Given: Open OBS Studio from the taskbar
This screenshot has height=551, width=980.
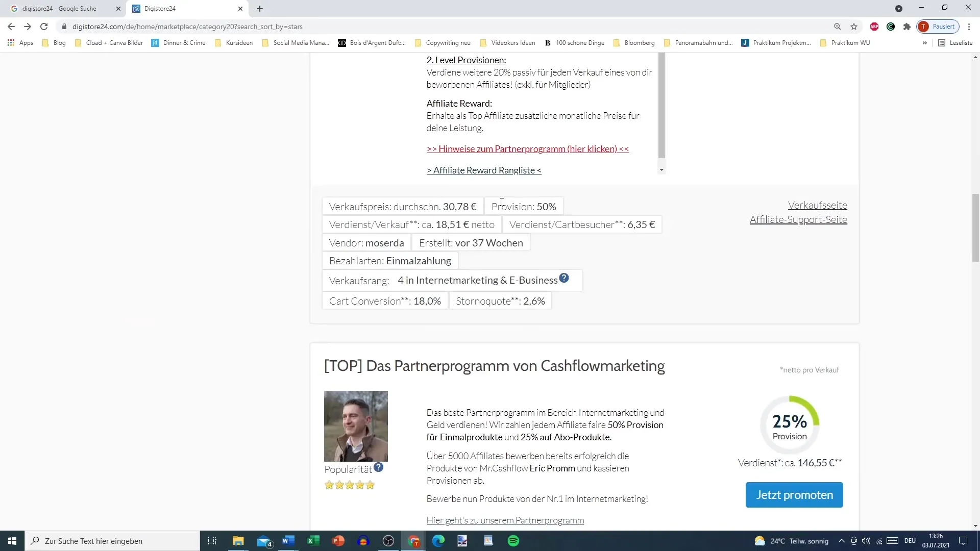Looking at the screenshot, I should click(x=388, y=541).
